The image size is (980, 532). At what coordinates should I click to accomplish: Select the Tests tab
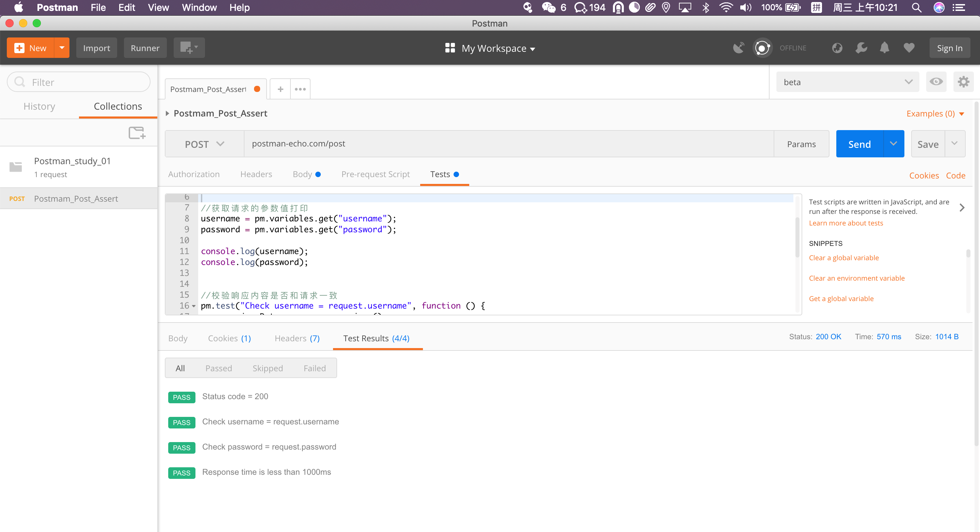[444, 174]
